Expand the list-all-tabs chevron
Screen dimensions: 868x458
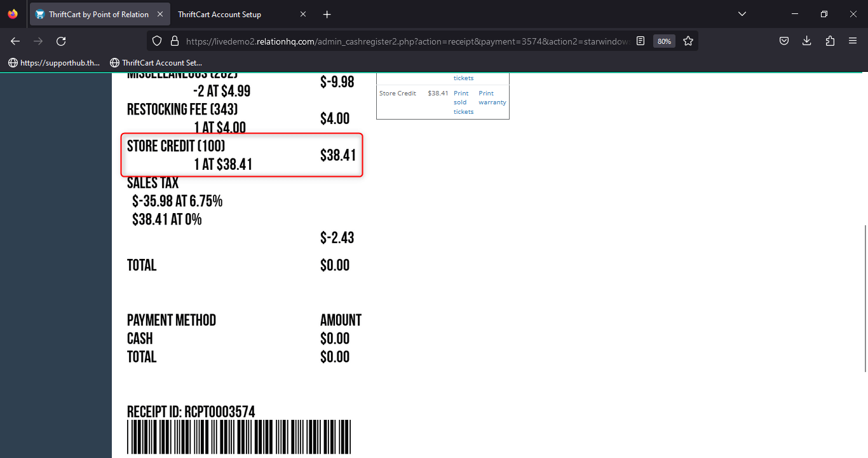(742, 13)
